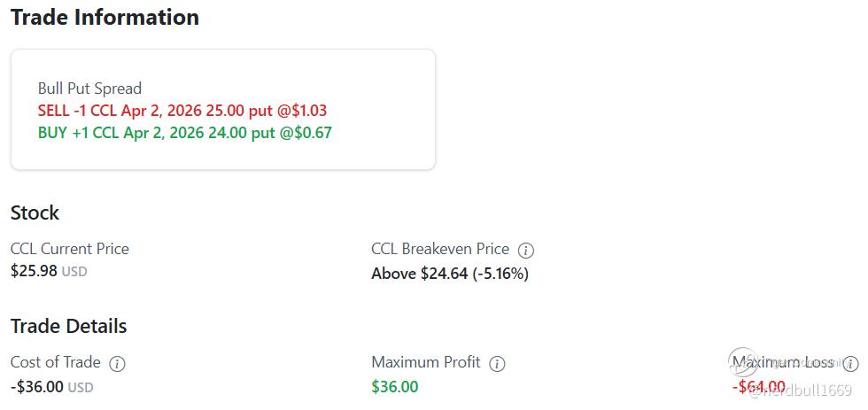Image resolution: width=868 pixels, height=410 pixels.
Task: Select the SELL -1 CCL 25.00 put line
Action: pyautogui.click(x=182, y=111)
